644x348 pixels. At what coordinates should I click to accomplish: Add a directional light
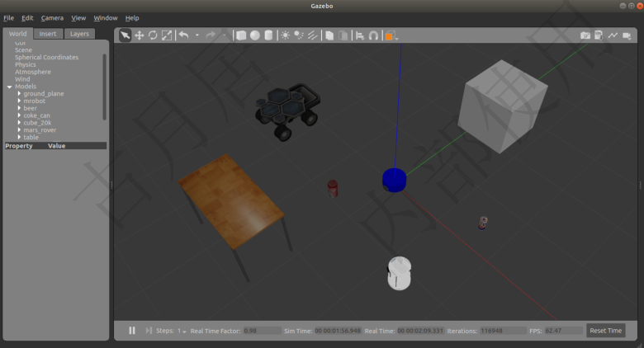[x=313, y=35]
